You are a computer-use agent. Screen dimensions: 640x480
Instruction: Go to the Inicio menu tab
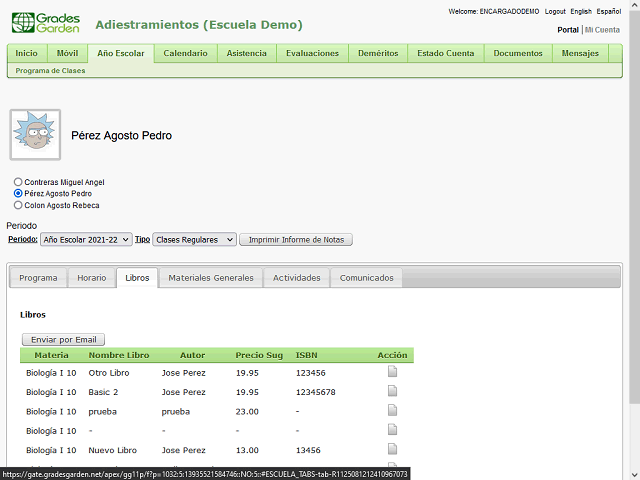tap(27, 53)
